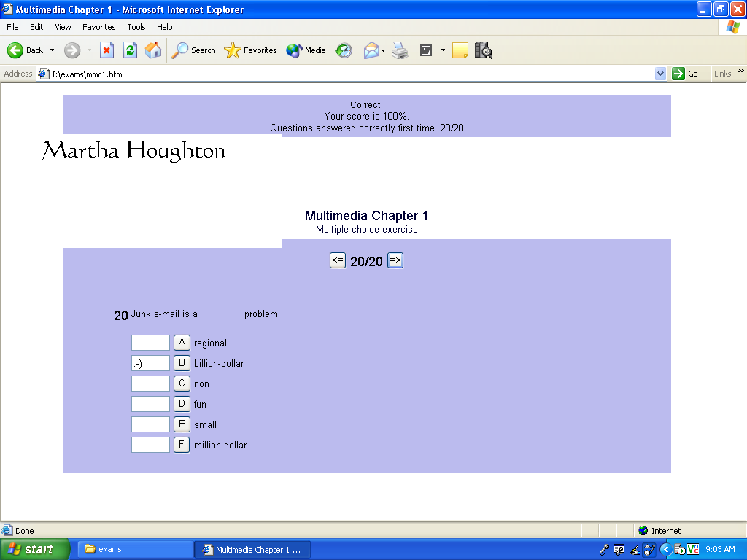Screen dimensions: 747x560
Task: Open the History toolbar icon
Action: point(344,50)
